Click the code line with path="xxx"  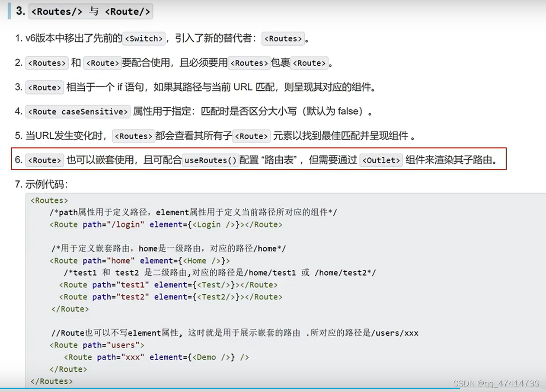point(156,357)
